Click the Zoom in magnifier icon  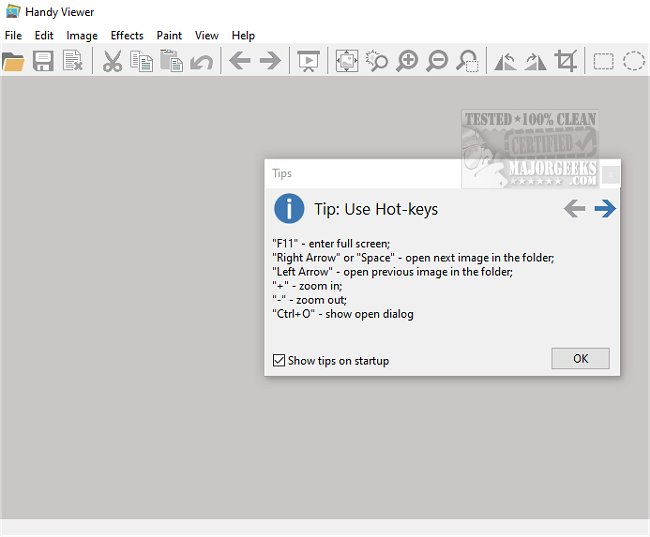point(407,62)
